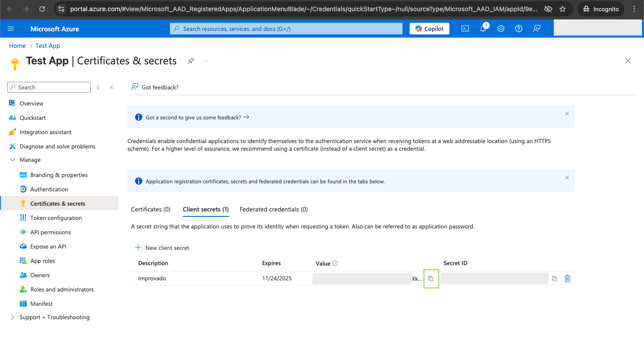644x359 pixels.
Task: Click Microsoft Azure logo text
Action: click(x=55, y=29)
